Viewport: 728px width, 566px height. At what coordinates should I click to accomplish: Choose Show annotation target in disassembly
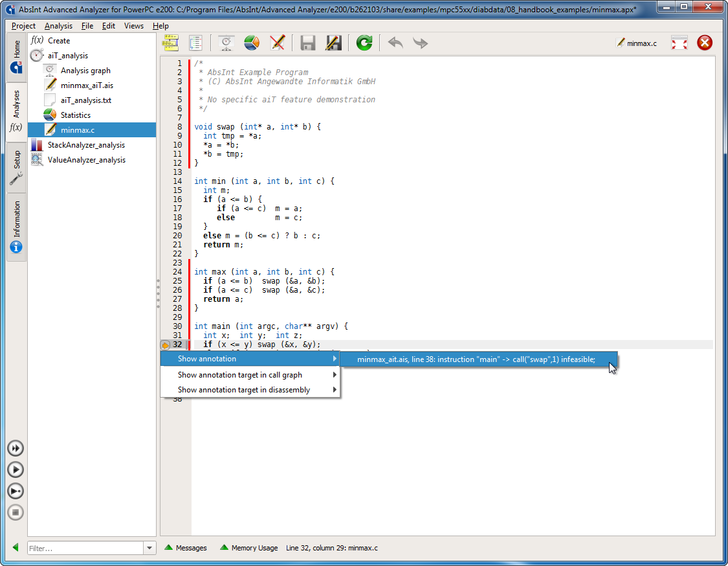(x=250, y=389)
